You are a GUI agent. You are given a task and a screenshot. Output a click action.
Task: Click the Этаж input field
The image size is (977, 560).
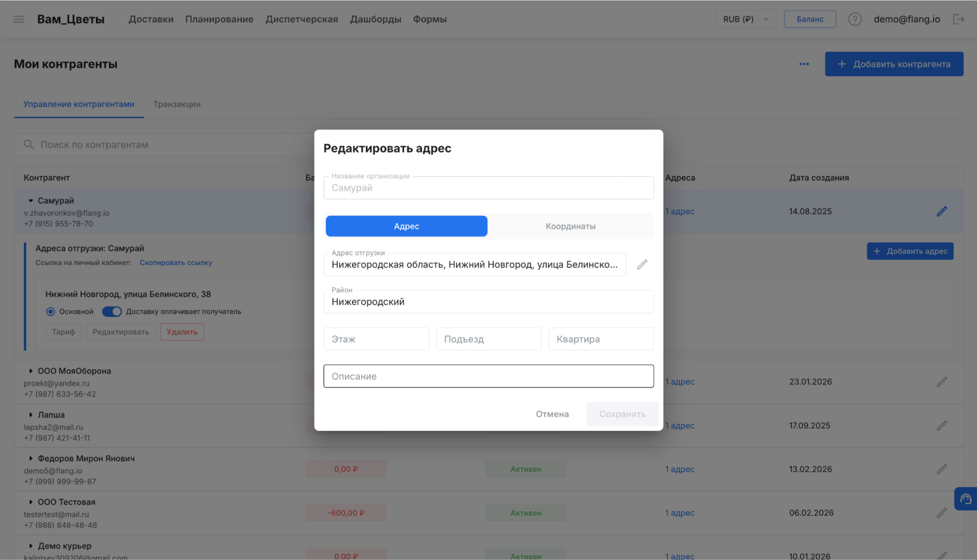tap(376, 339)
